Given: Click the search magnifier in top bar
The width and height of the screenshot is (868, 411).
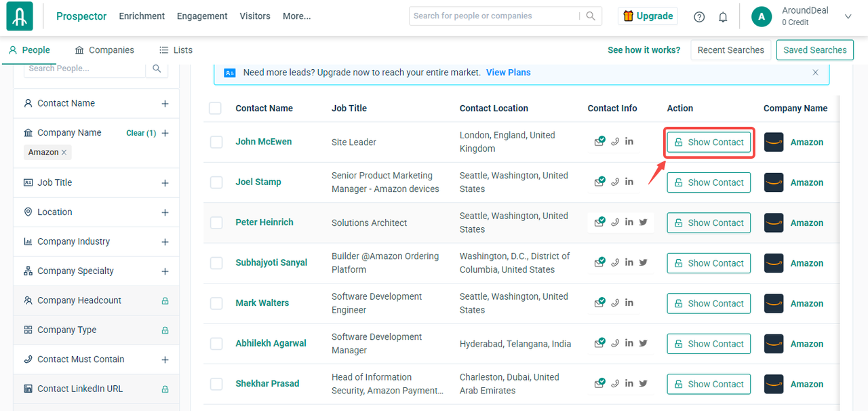Looking at the screenshot, I should pos(591,16).
